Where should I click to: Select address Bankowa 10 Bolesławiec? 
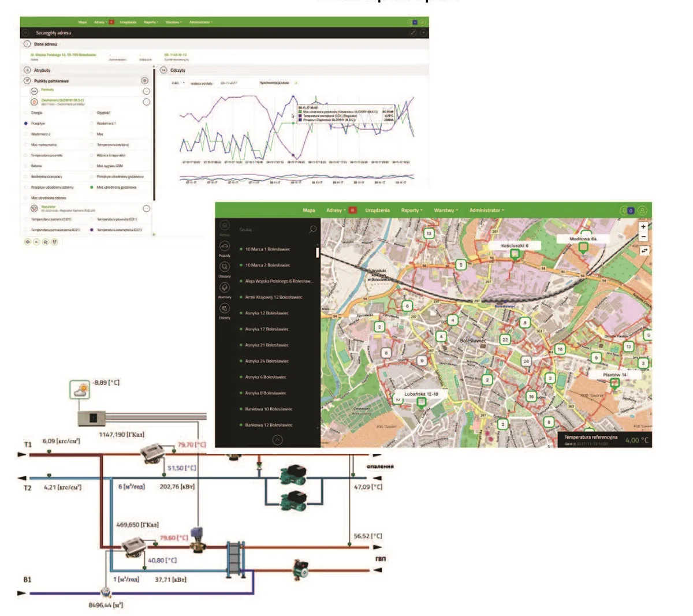[x=269, y=409]
